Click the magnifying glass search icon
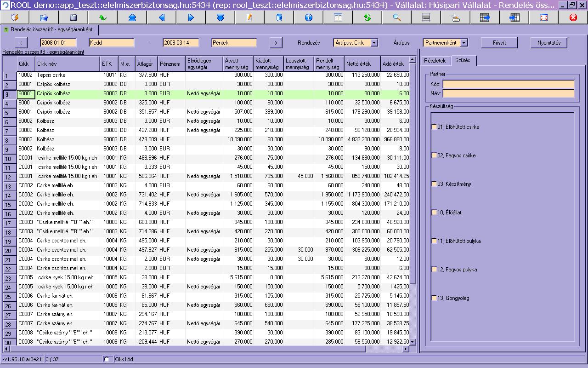 [x=396, y=17]
